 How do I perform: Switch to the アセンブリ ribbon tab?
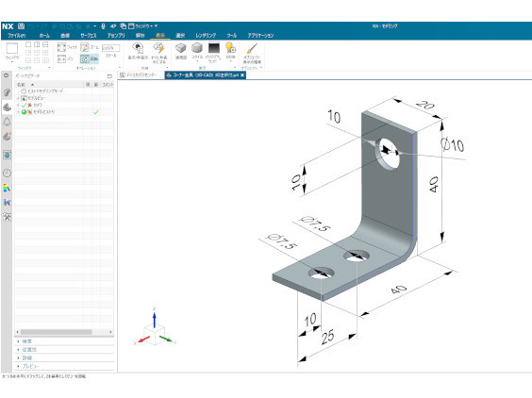[x=116, y=35]
